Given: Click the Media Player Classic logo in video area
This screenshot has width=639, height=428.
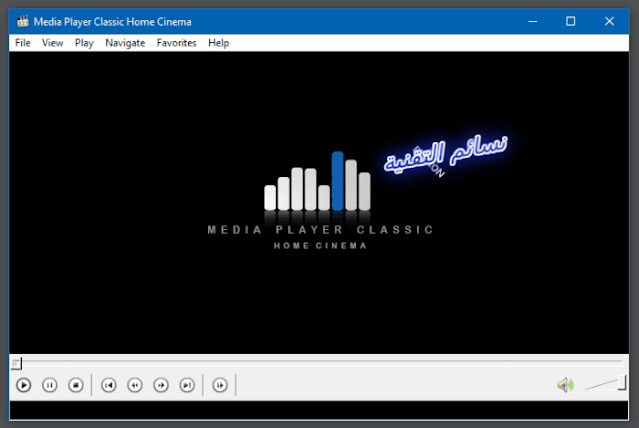Looking at the screenshot, I should 319,200.
